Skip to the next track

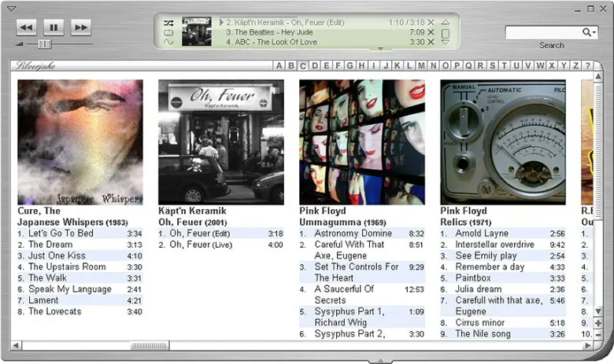(x=81, y=28)
